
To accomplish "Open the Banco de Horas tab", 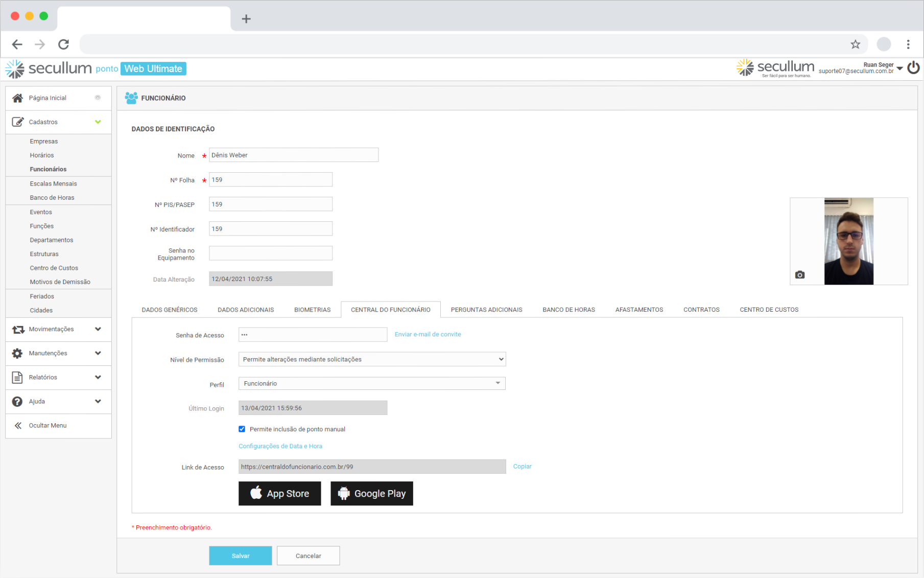I will (568, 310).
